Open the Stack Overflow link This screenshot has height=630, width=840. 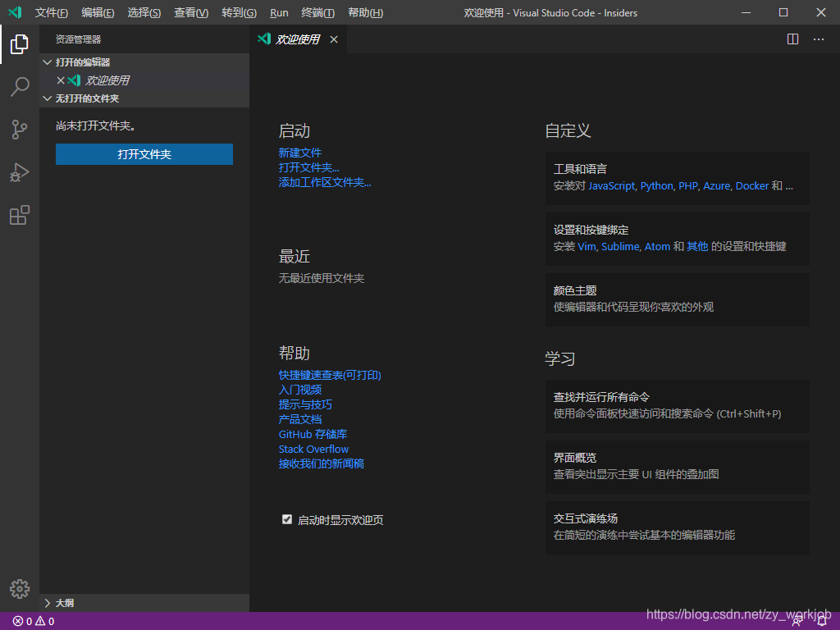(313, 449)
